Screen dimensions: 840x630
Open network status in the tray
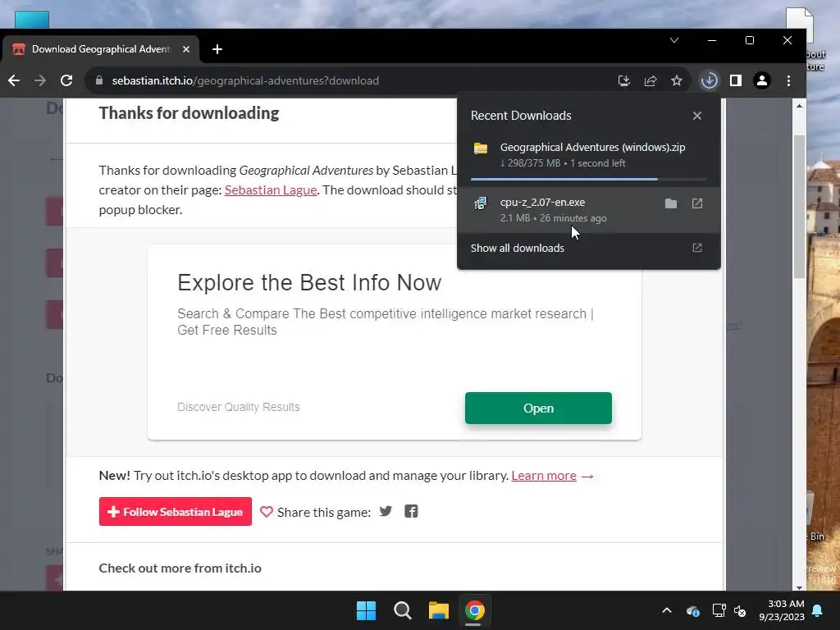[x=719, y=610]
